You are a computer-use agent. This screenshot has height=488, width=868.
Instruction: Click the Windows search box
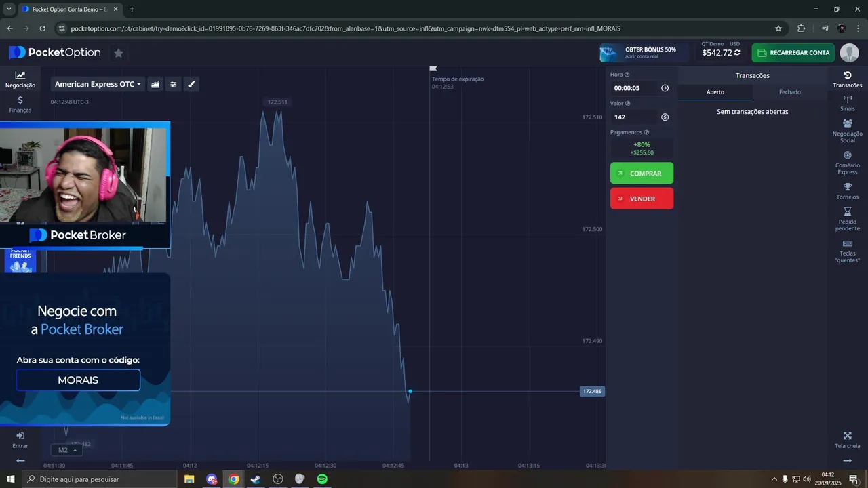tap(99, 479)
